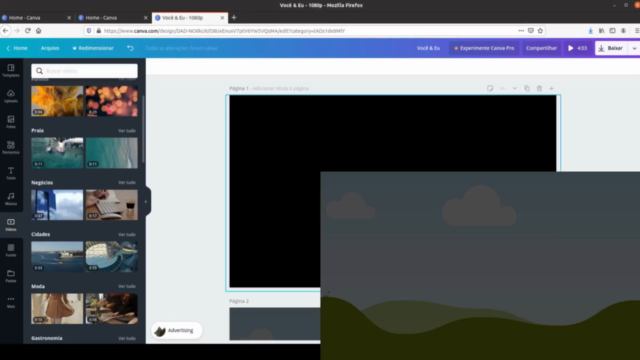Screen dimensions: 640x360
Task: Bookmark this page with the star
Action: tap(540, 31)
